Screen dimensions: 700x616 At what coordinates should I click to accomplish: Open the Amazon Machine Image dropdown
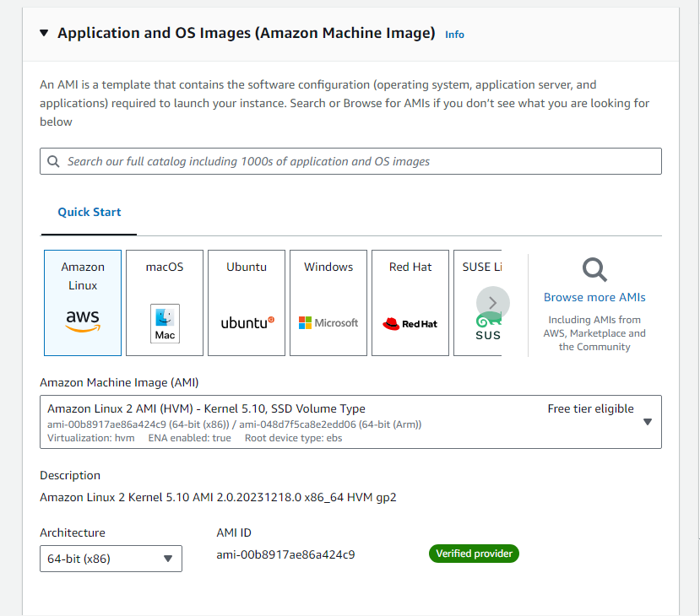[350, 422]
